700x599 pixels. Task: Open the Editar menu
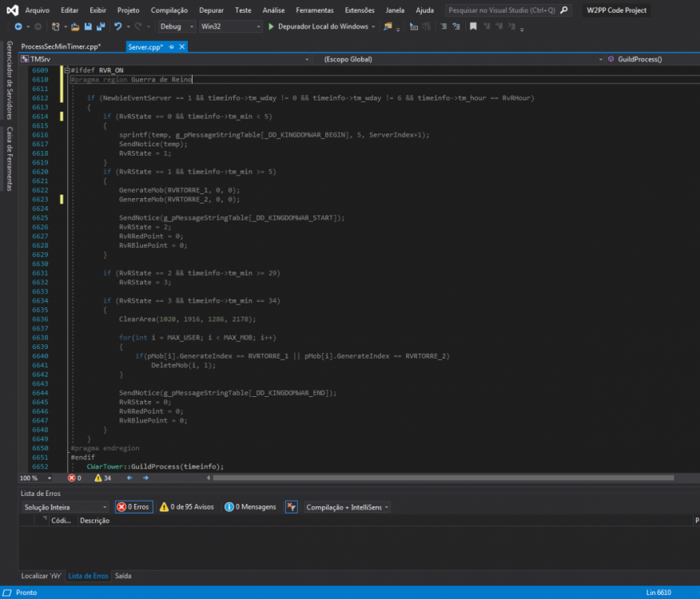70,10
